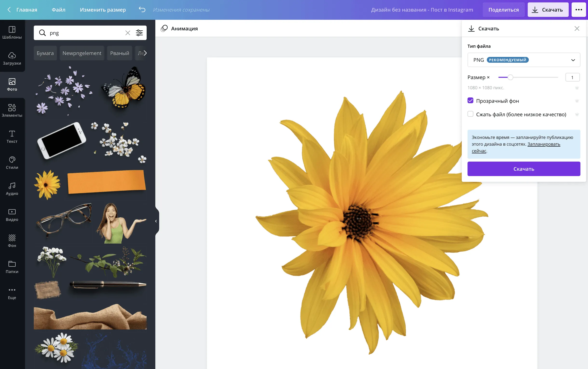Collapse the side panel with the handle arrow
The width and height of the screenshot is (588, 369).
156,221
